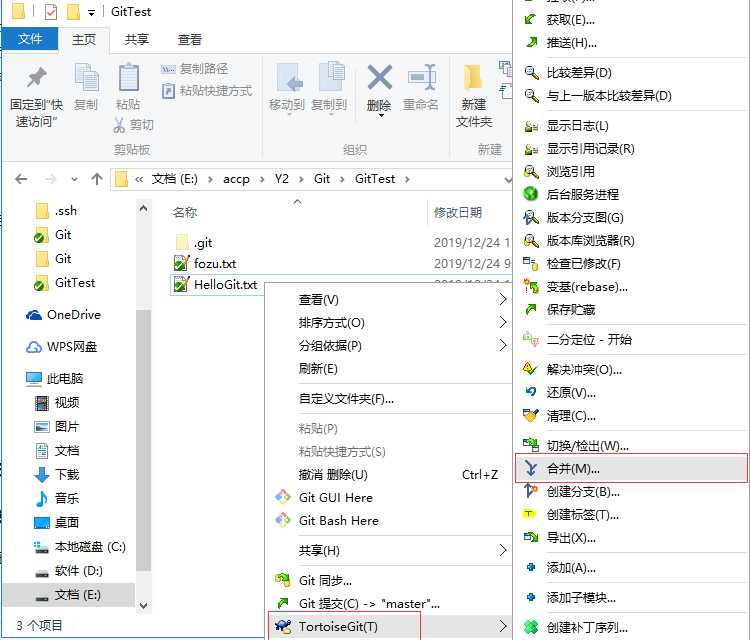Click the 创建分支(B) branch icon
750x640 pixels.
(x=530, y=491)
